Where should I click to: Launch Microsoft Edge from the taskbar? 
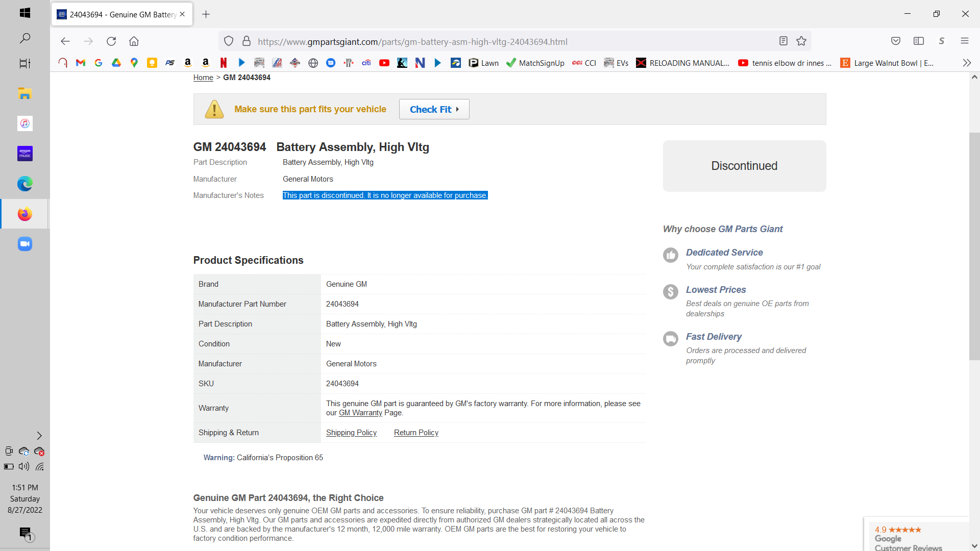coord(24,184)
